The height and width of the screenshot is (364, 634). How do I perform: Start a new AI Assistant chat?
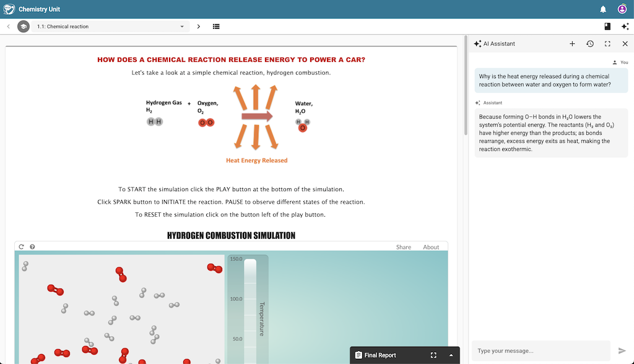tap(572, 44)
